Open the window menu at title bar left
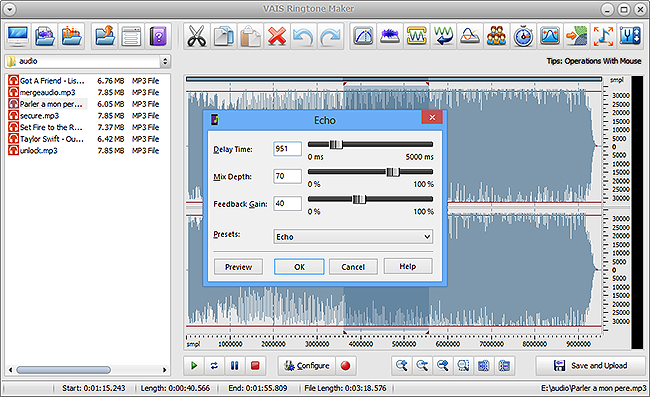 [x=9, y=9]
